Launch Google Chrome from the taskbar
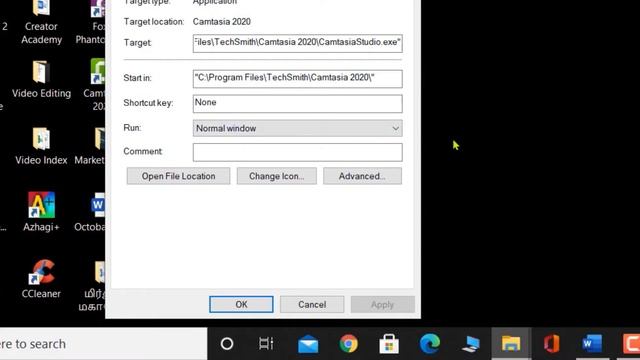The width and height of the screenshot is (640, 360). pyautogui.click(x=348, y=344)
